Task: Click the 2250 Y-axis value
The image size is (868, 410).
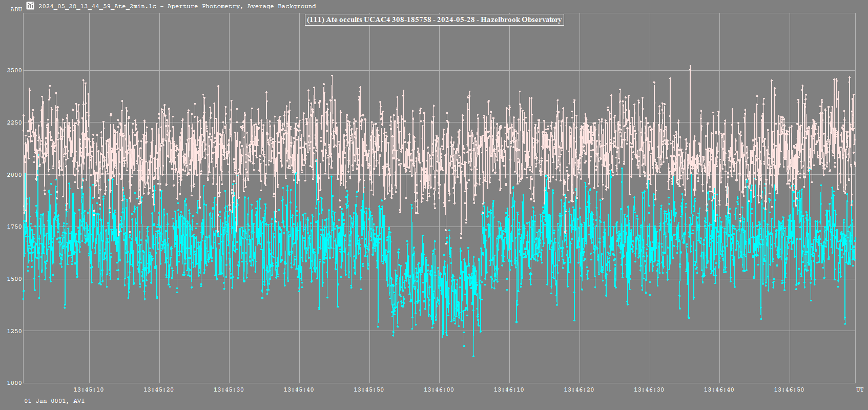Action: [x=14, y=122]
